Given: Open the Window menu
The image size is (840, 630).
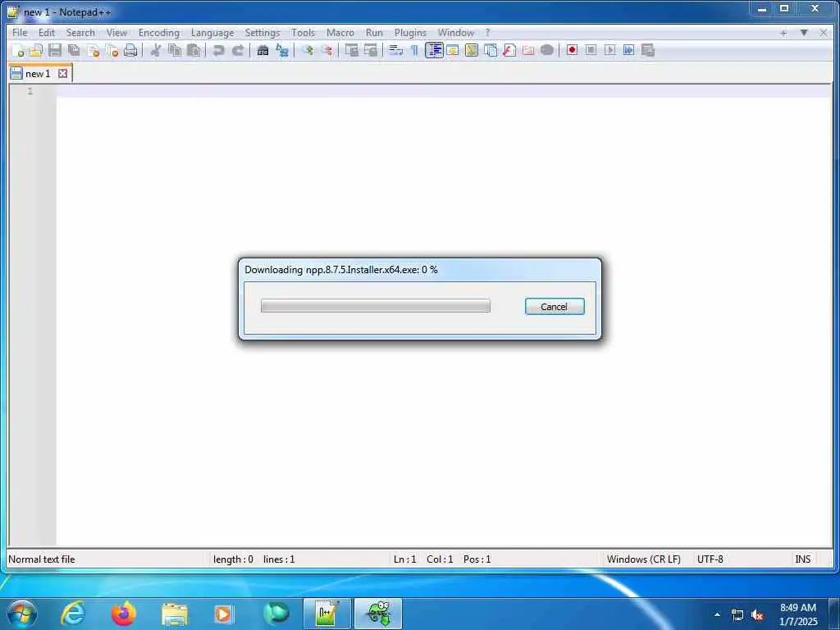Looking at the screenshot, I should click(456, 33).
